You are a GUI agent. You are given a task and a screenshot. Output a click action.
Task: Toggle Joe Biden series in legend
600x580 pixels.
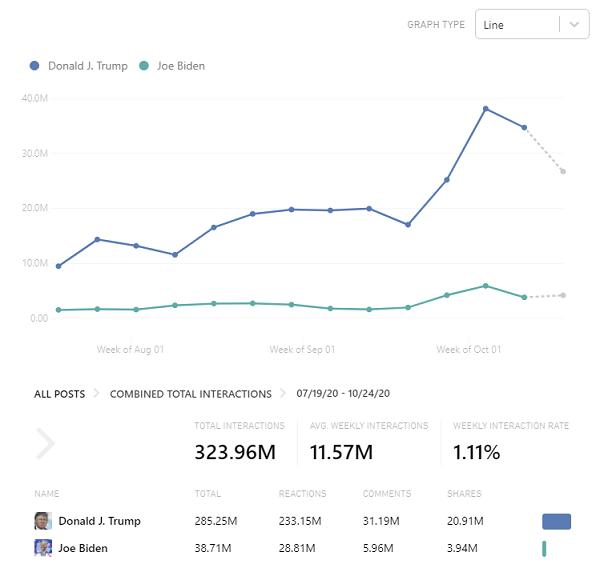[x=172, y=66]
